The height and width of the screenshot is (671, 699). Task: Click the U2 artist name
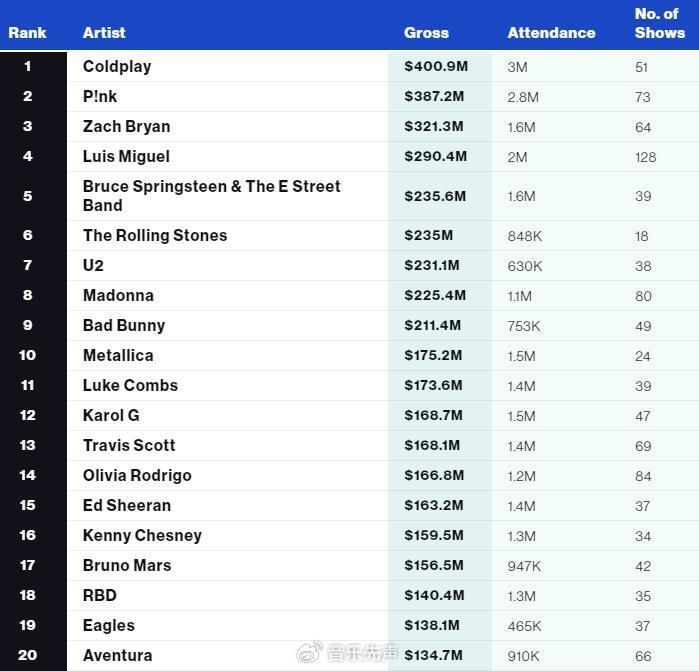point(93,265)
